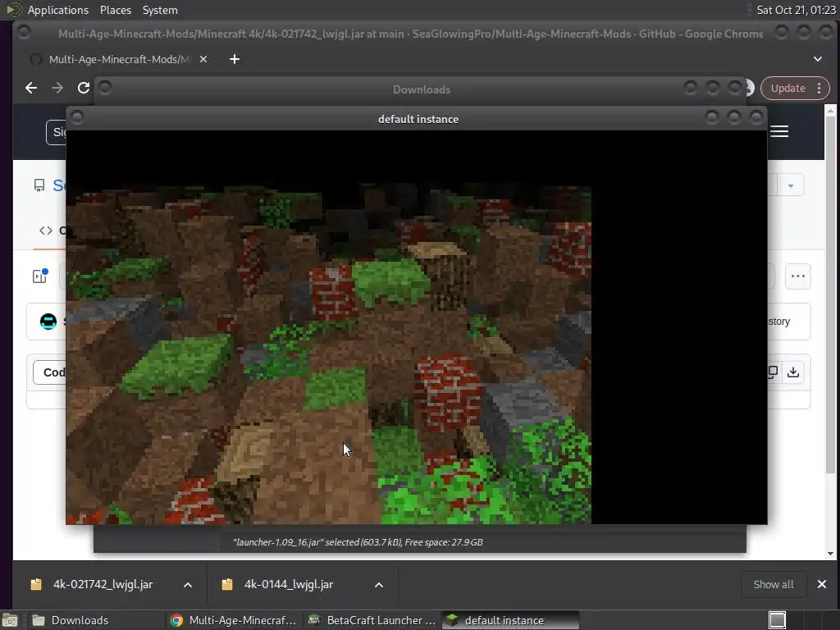This screenshot has height=630, width=840.
Task: Click the clock showing Sat Oct 21
Action: (796, 10)
